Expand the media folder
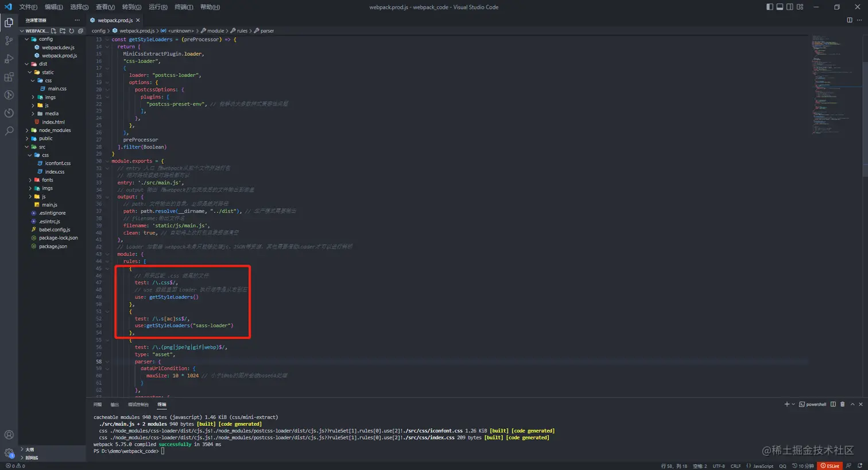The width and height of the screenshot is (868, 470). point(33,114)
